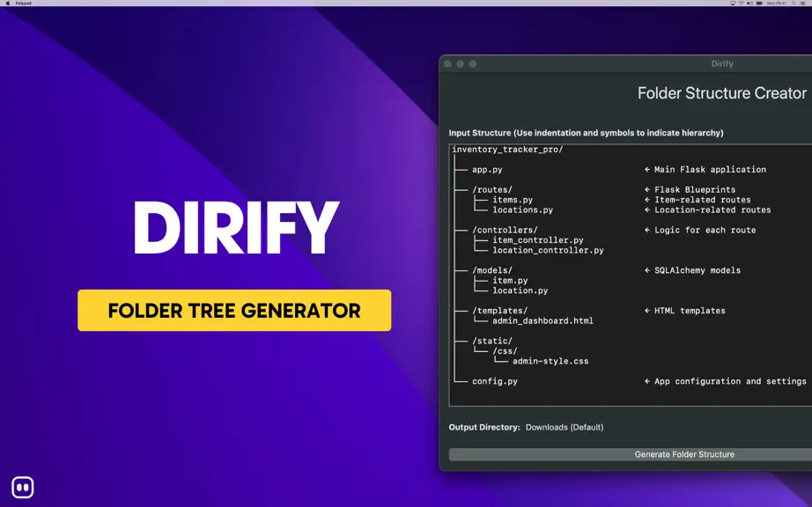
Task: Click the Downloads (Default) output directory
Action: coord(564,427)
